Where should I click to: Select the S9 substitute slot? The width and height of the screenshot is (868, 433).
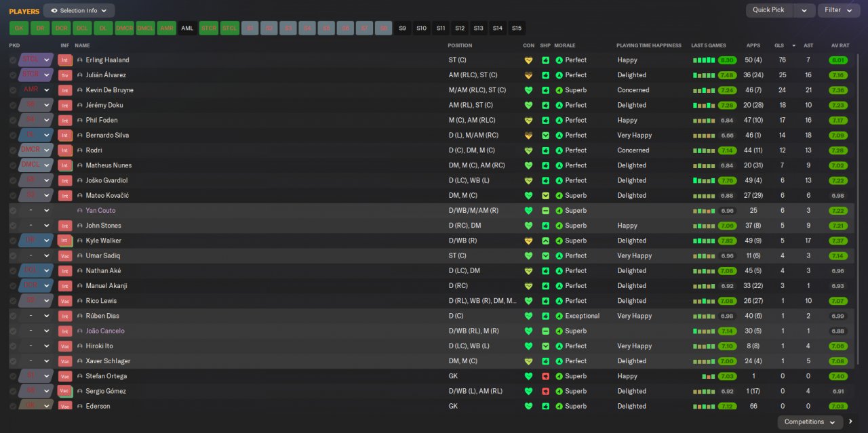click(402, 28)
